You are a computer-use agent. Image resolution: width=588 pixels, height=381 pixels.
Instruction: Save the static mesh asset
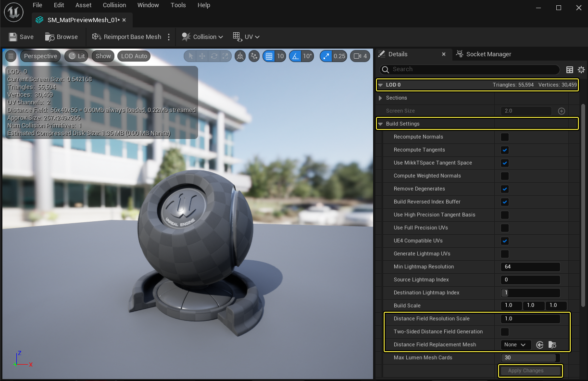click(21, 37)
